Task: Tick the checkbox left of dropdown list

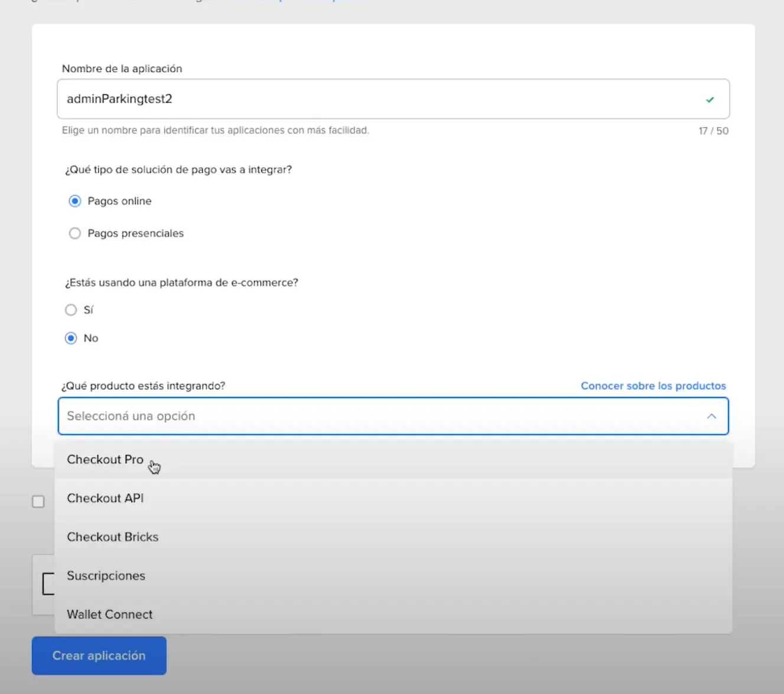Action: click(x=38, y=502)
